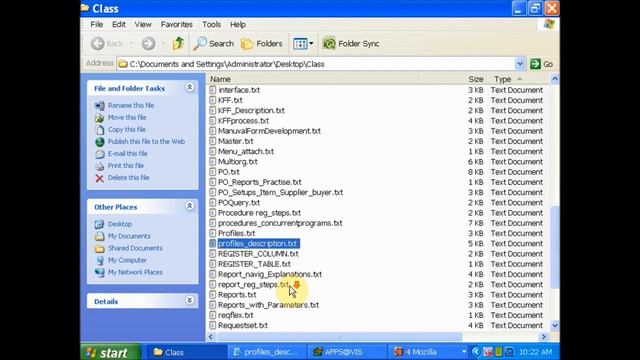This screenshot has height=360, width=640.
Task: Click Copy this file link
Action: click(127, 129)
